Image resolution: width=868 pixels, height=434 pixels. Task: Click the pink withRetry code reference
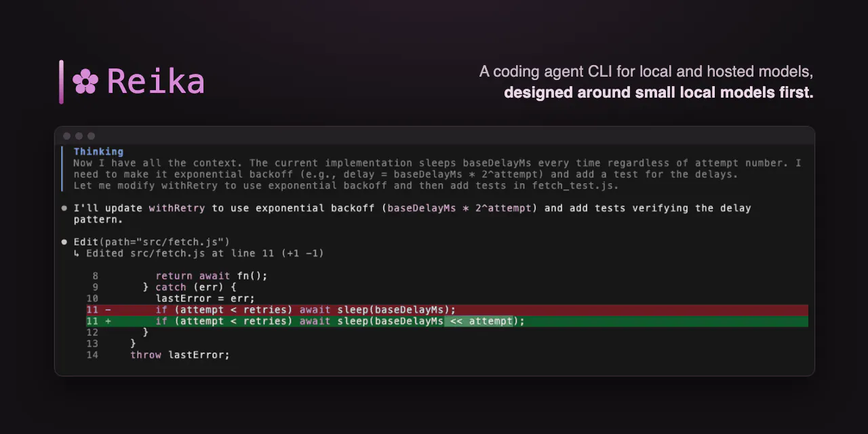(176, 208)
